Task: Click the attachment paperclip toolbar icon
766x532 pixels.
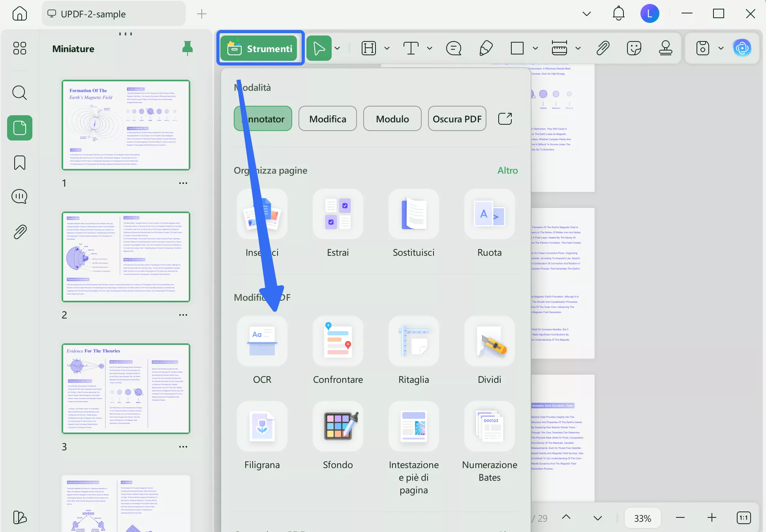Action: (x=603, y=48)
